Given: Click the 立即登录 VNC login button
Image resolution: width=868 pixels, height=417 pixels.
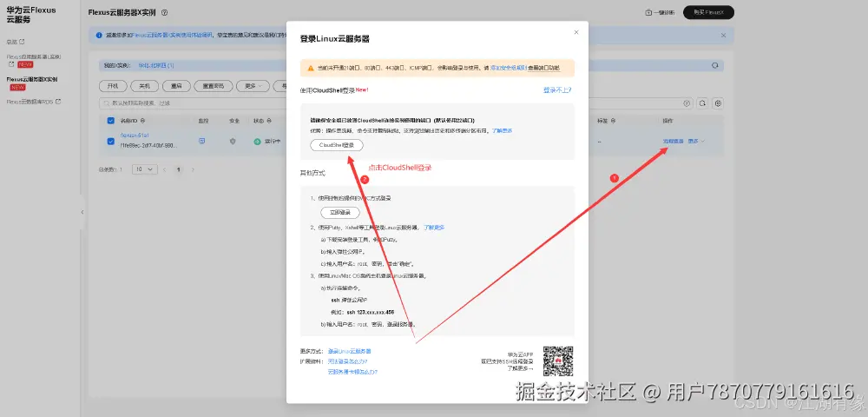Looking at the screenshot, I should (340, 213).
